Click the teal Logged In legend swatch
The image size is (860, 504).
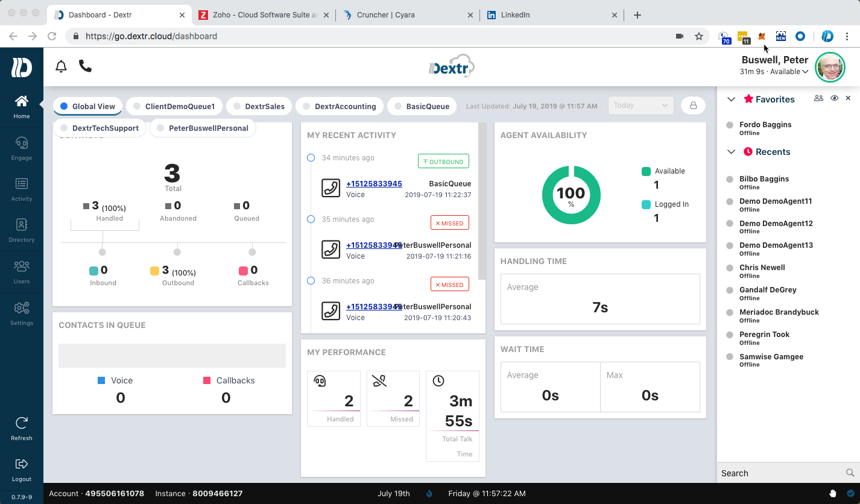[x=647, y=204]
